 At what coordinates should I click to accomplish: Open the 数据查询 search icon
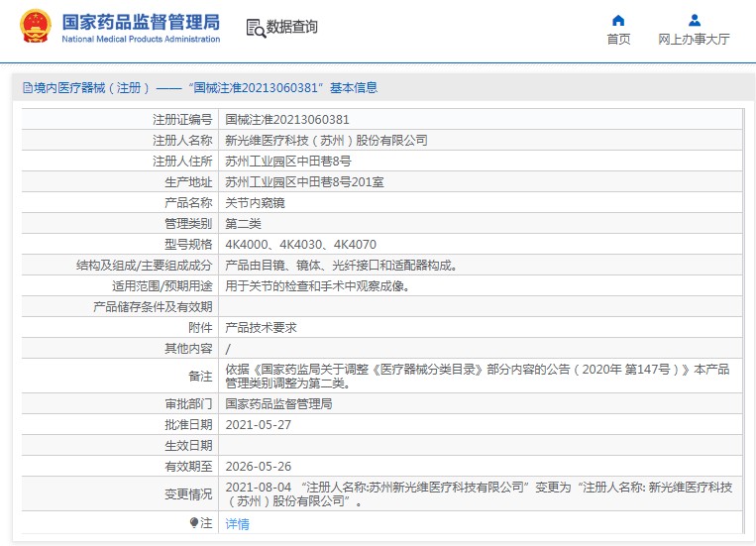click(x=256, y=28)
